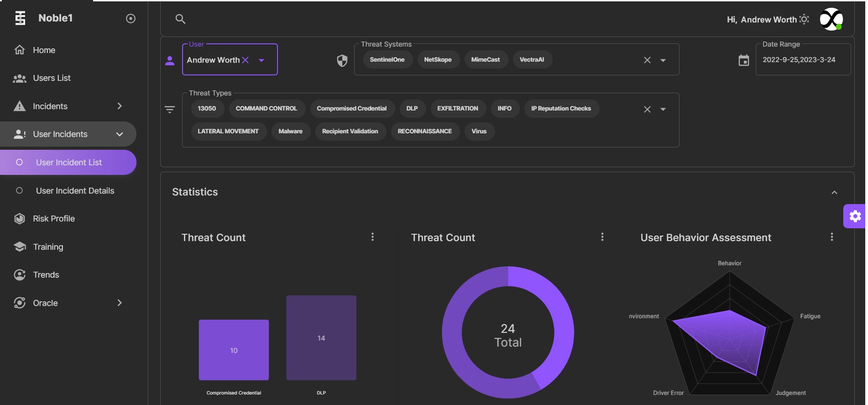Click the search magnifier icon
Viewport: 868px width, 405px height.
tap(180, 19)
